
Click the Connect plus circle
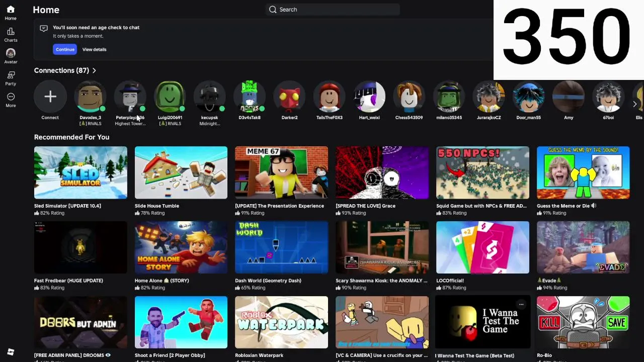coord(50,97)
